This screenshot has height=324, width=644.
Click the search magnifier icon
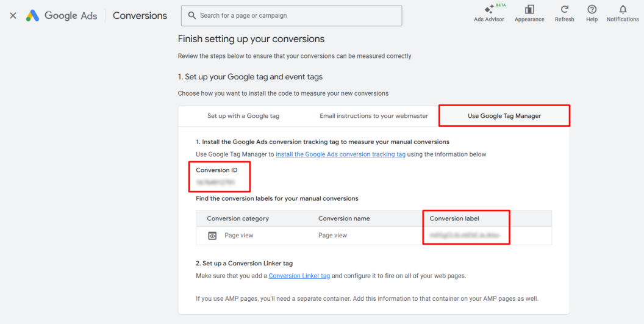pyautogui.click(x=192, y=15)
